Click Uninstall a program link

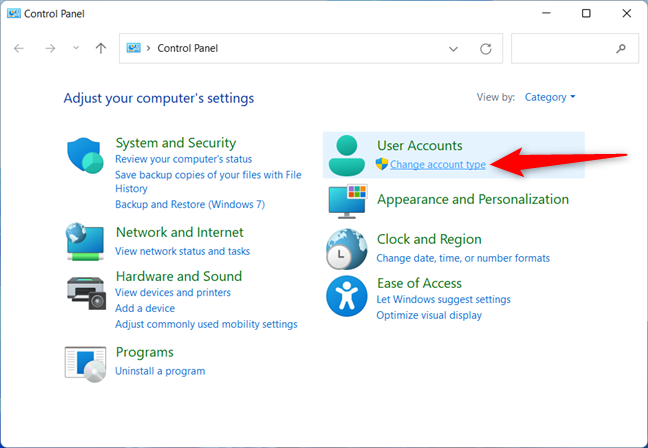160,371
